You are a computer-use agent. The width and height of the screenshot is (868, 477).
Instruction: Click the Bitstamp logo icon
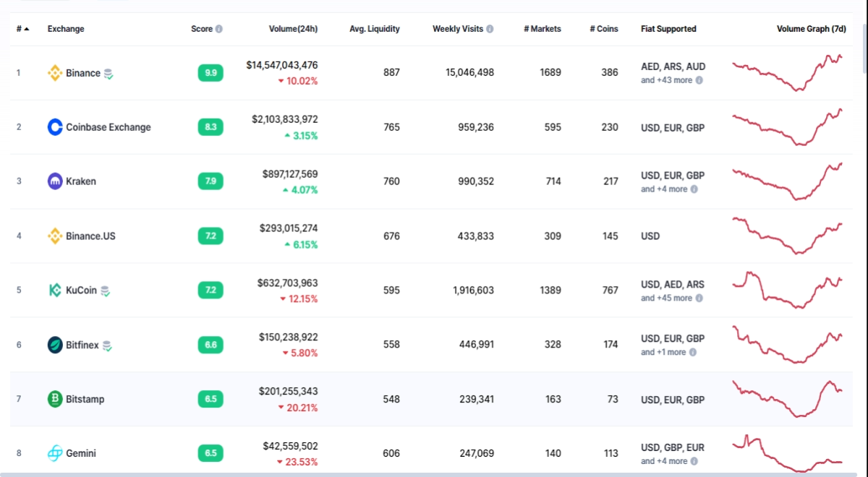(x=55, y=399)
